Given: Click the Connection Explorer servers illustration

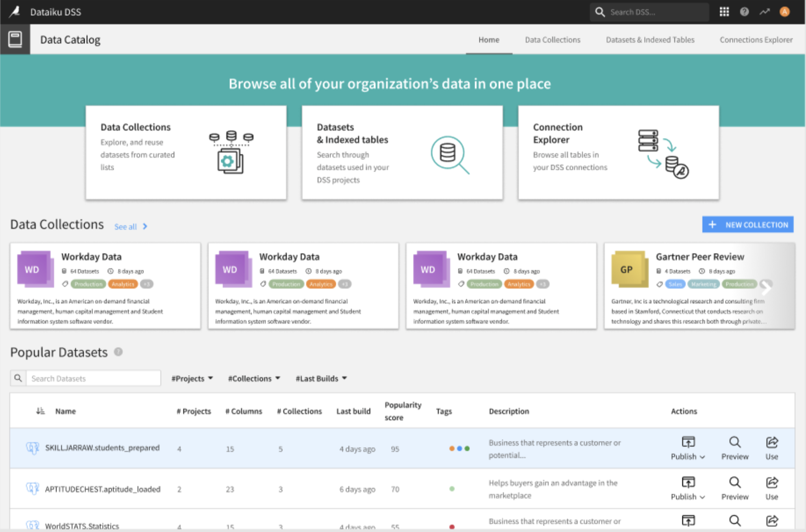Looking at the screenshot, I should tap(663, 154).
